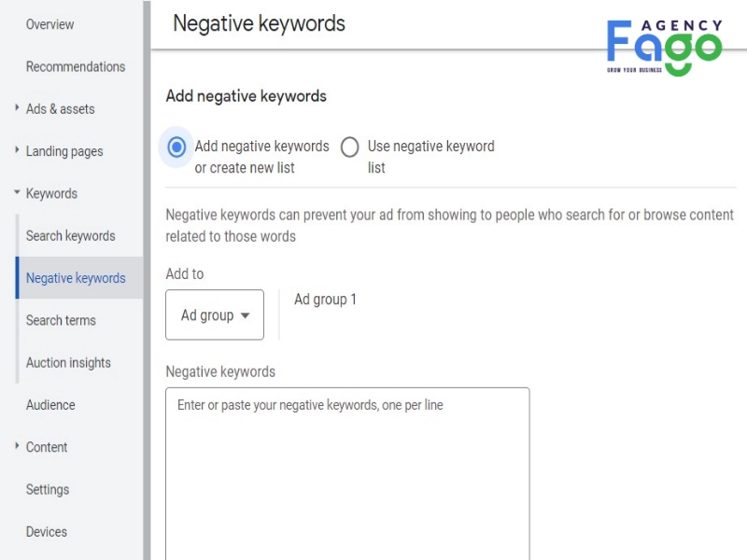Open Devices section
The height and width of the screenshot is (560, 747).
(47, 531)
